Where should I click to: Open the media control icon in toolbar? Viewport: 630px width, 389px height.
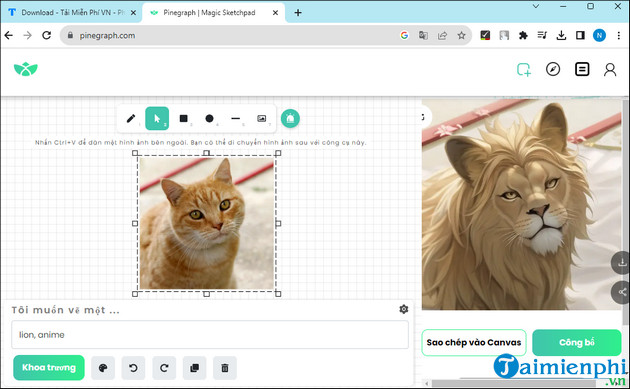[x=542, y=35]
